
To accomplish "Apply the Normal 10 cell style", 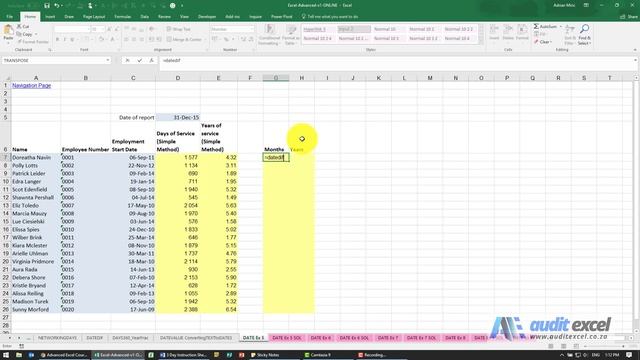I will tap(388, 29).
